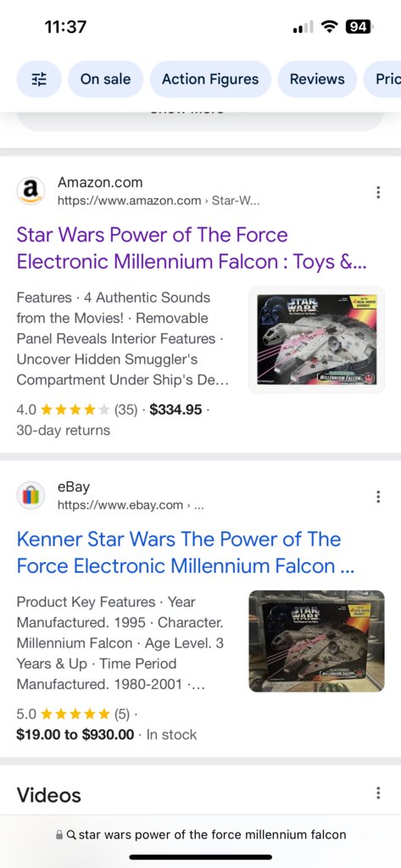The width and height of the screenshot is (401, 868).
Task: Toggle the On sale filter chip
Action: 105,79
